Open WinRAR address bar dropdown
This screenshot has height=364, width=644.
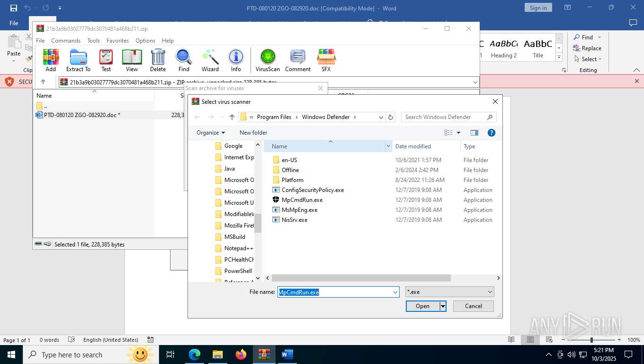(x=475, y=82)
